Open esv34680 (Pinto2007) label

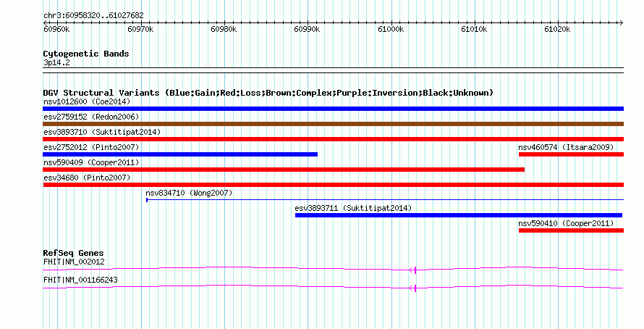[x=87, y=178]
